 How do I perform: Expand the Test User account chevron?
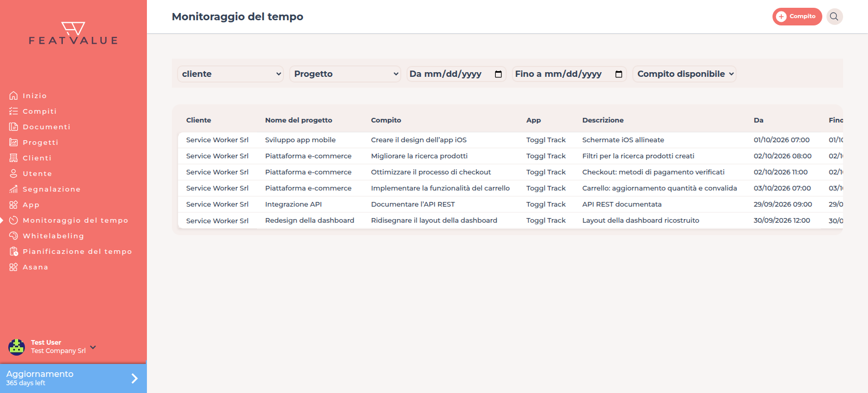pos(93,347)
